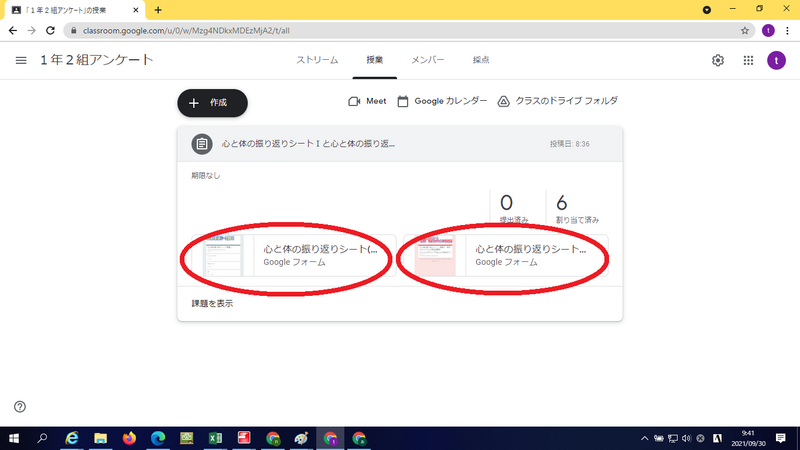Screen dimensions: 800x450
Task: Bookmark this page with the star icon
Action: pyautogui.click(x=745, y=30)
